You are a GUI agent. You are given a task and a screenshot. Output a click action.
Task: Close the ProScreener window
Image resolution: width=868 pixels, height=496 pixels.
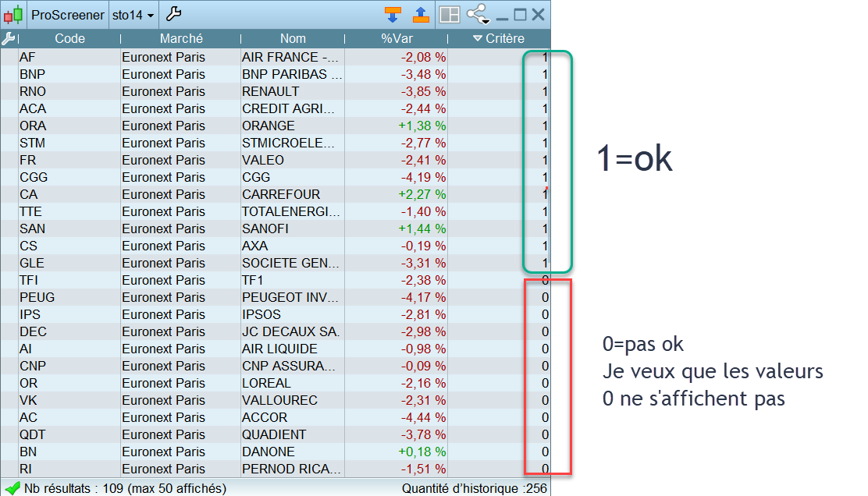pos(538,15)
